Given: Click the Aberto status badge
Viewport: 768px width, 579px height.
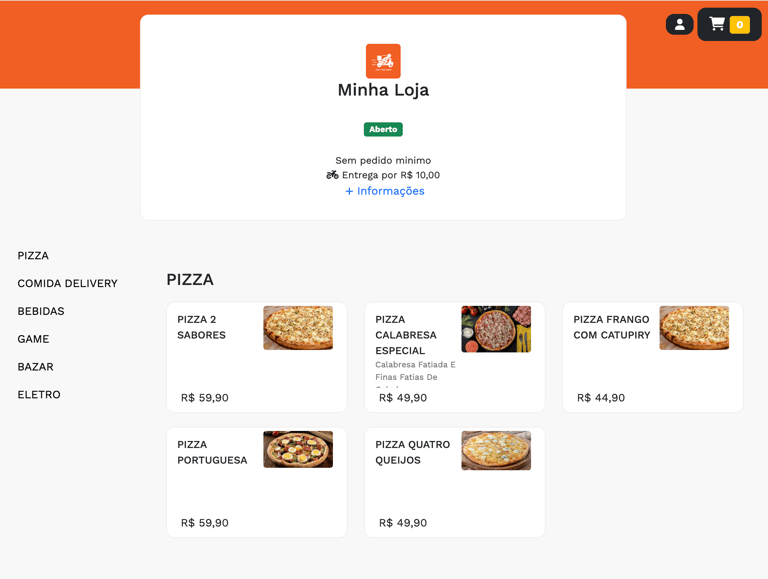Looking at the screenshot, I should [x=383, y=129].
